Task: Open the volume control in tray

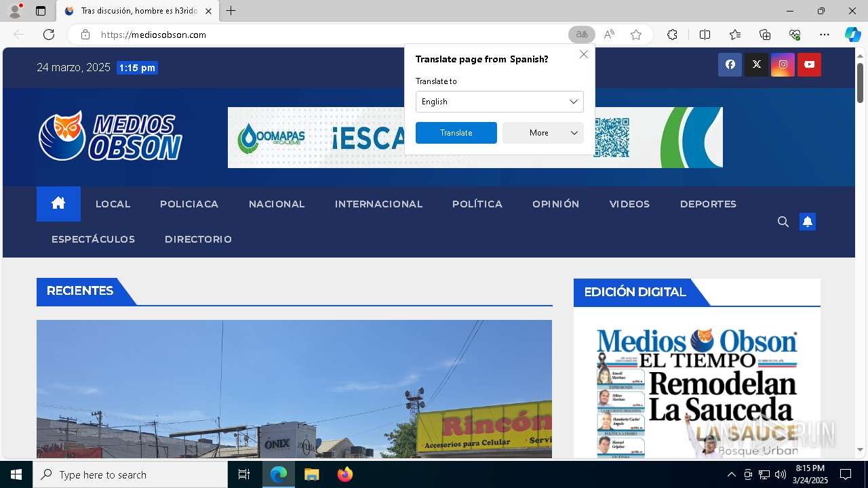Action: tap(780, 474)
